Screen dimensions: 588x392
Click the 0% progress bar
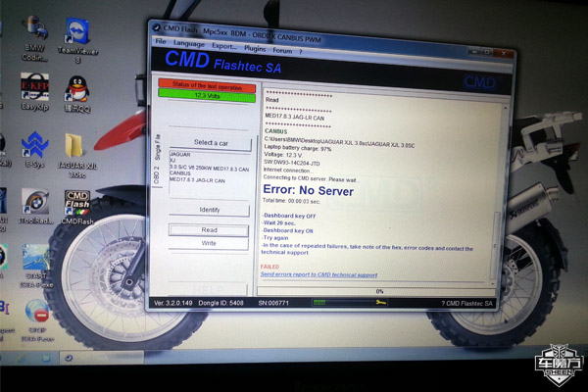[376, 291]
